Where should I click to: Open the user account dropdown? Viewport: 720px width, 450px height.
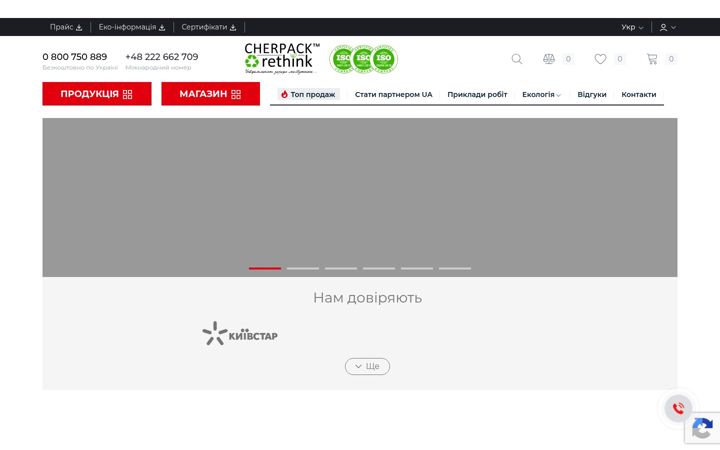(x=668, y=27)
